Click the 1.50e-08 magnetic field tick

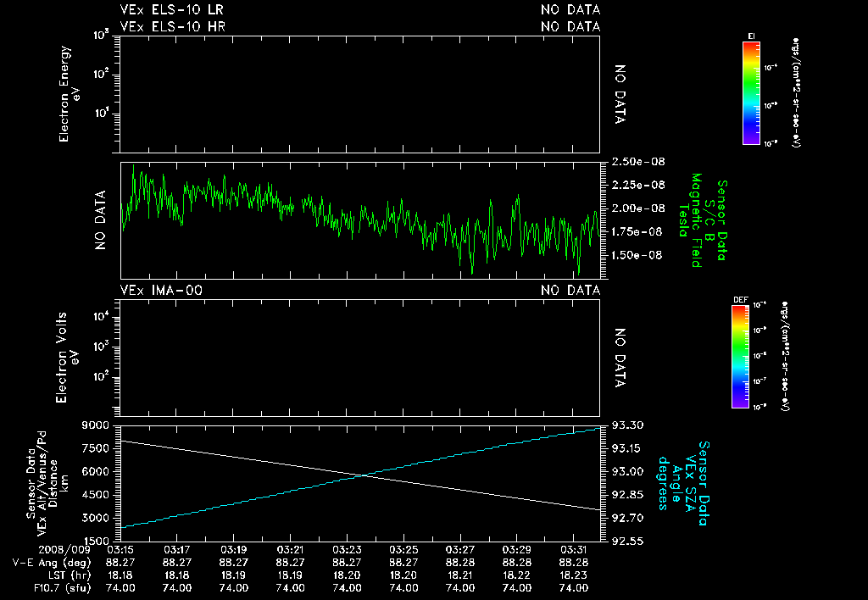click(637, 255)
